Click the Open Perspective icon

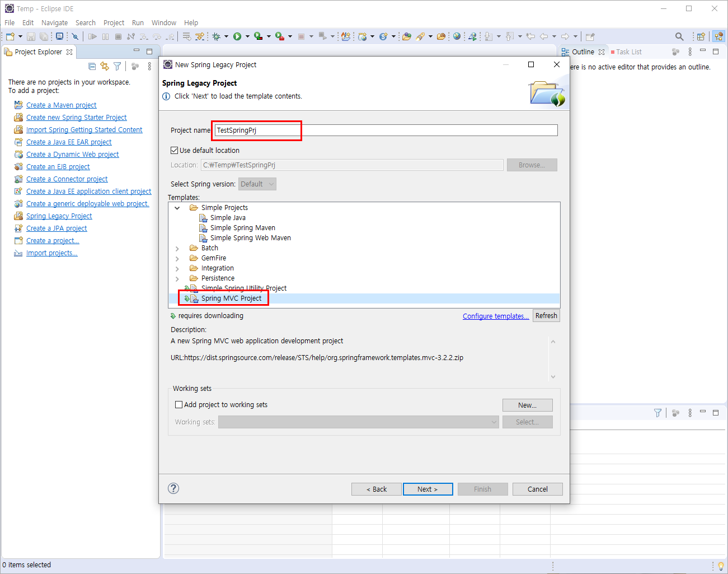click(701, 36)
